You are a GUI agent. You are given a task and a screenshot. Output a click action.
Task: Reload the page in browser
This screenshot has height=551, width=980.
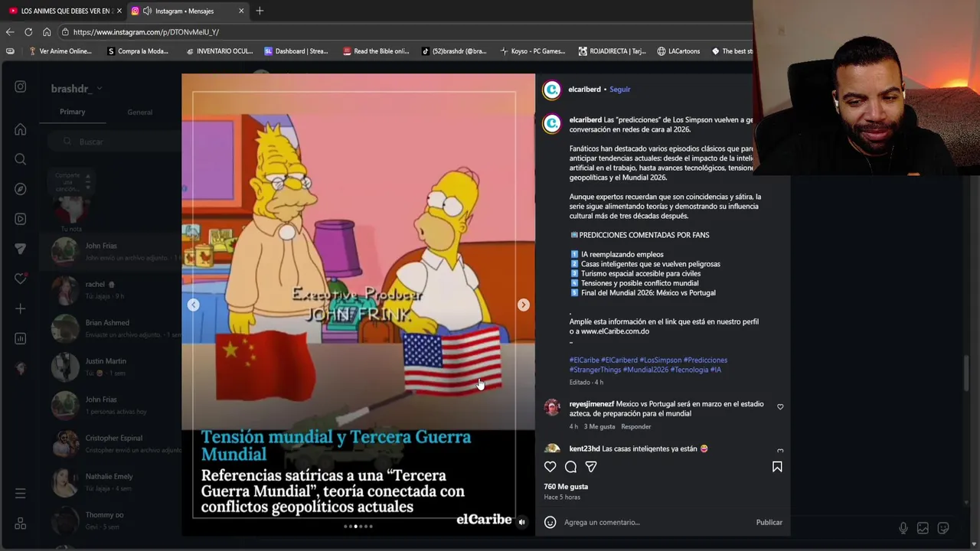coord(28,32)
